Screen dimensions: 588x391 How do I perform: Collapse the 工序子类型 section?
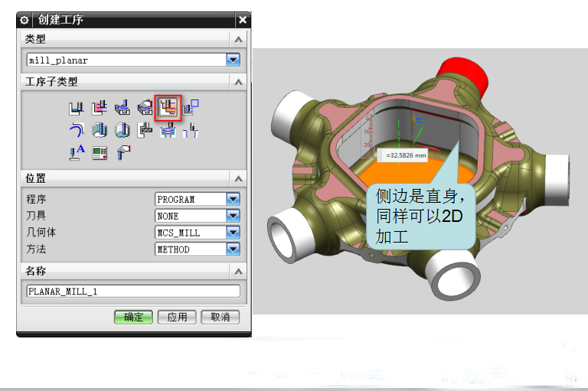(x=239, y=82)
